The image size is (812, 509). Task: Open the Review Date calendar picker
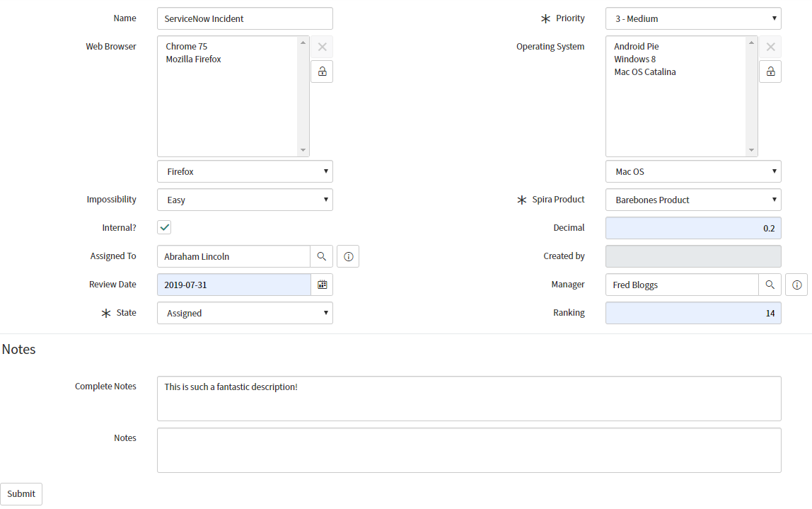click(x=322, y=285)
